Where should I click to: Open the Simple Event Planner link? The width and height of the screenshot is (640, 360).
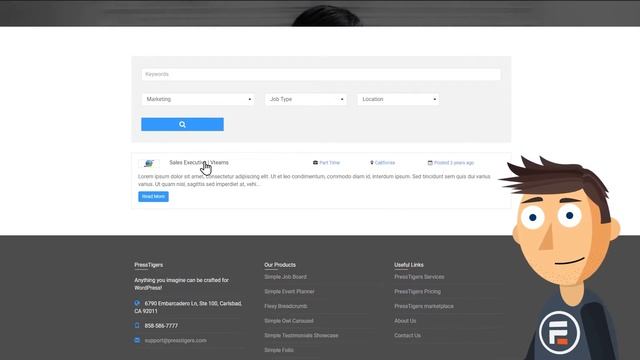coord(289,291)
